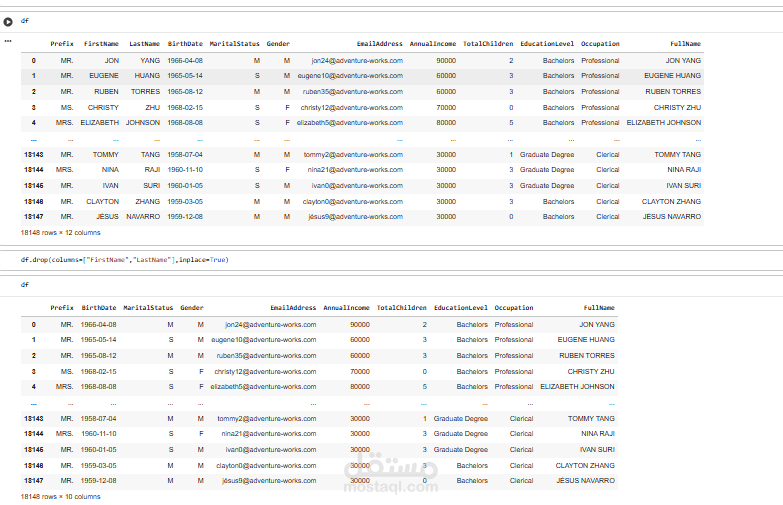The width and height of the screenshot is (783, 505).
Task: Click the FirstName column header
Action: 101,44
